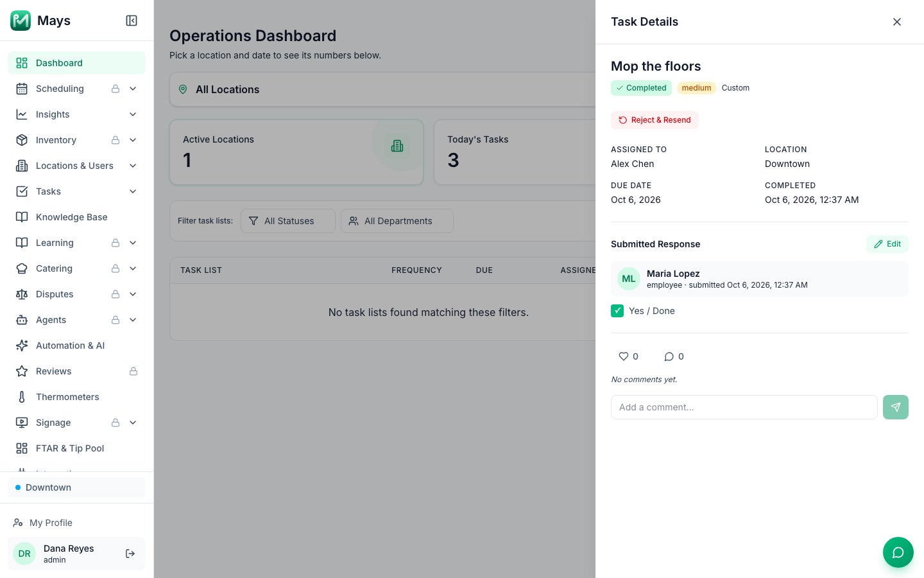
Task: Click the Maria Lopez ML avatar
Action: [x=629, y=279]
